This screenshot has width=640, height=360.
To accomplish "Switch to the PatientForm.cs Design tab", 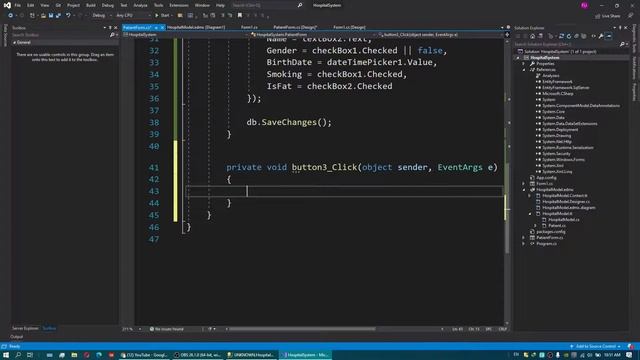I will coord(295,27).
